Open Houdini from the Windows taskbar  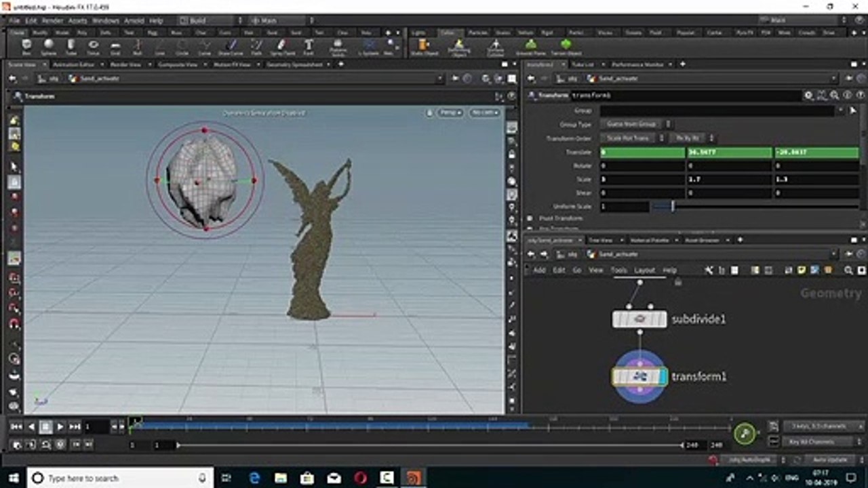(413, 478)
